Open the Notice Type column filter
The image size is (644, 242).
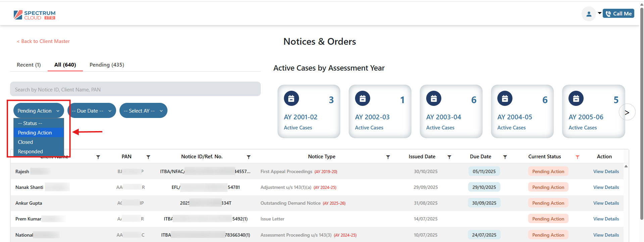point(388,157)
